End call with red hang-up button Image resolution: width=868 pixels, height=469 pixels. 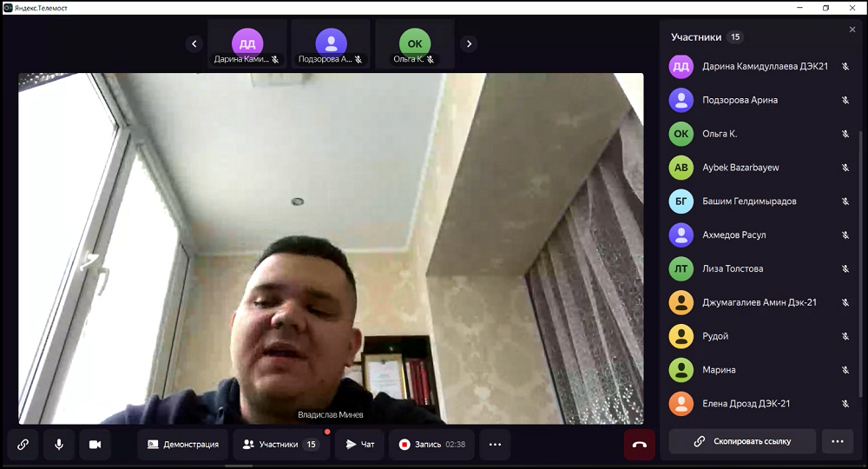[640, 444]
